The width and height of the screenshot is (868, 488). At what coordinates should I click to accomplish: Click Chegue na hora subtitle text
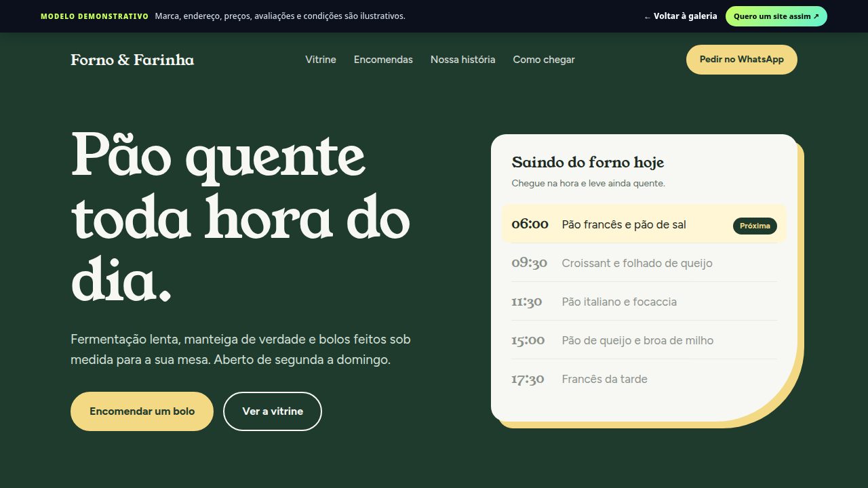(588, 184)
